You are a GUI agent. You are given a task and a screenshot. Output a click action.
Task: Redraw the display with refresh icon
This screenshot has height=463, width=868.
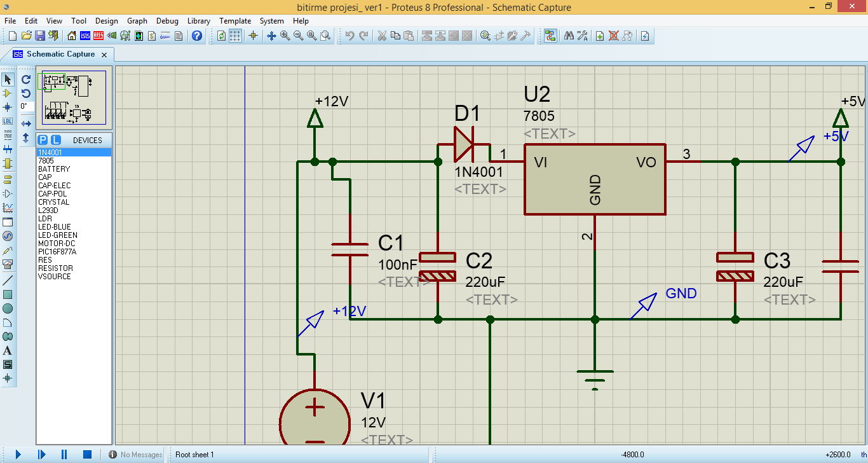(x=221, y=36)
